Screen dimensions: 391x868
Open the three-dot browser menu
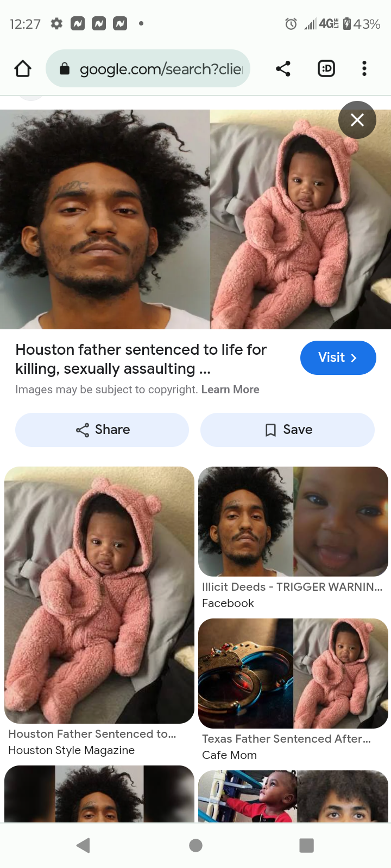click(364, 68)
